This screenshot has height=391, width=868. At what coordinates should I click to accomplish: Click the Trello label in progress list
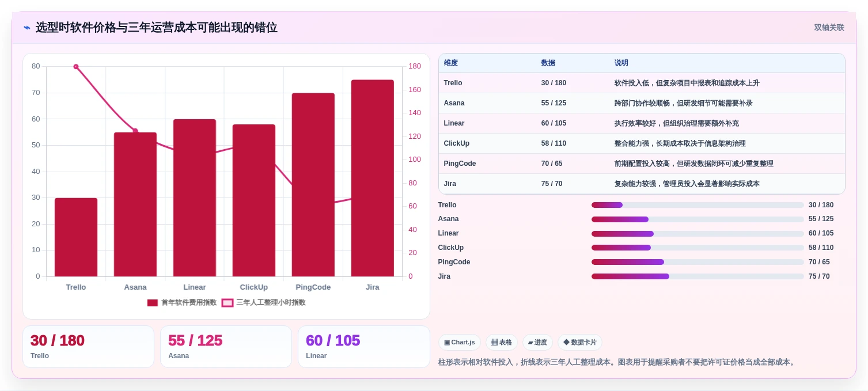pyautogui.click(x=448, y=205)
